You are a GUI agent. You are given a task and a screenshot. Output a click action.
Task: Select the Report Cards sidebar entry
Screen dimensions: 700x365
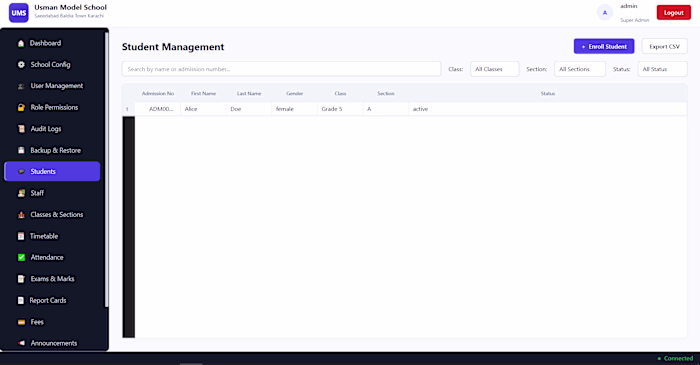[52, 300]
